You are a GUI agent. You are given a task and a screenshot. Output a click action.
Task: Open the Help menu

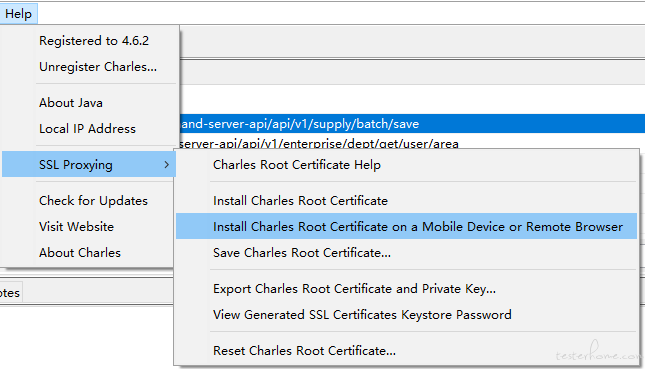coord(19,14)
